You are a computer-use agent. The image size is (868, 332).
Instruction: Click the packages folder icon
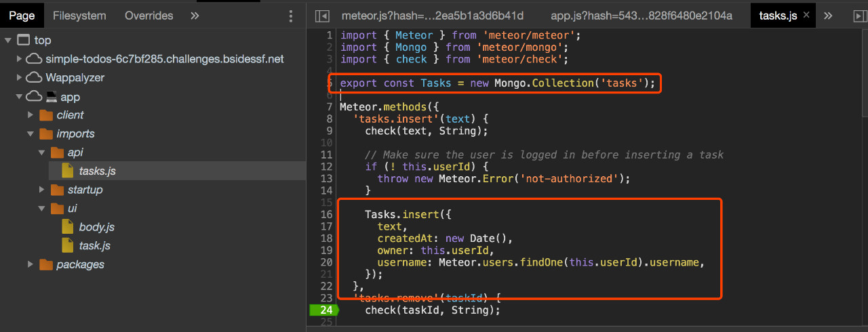click(x=46, y=264)
